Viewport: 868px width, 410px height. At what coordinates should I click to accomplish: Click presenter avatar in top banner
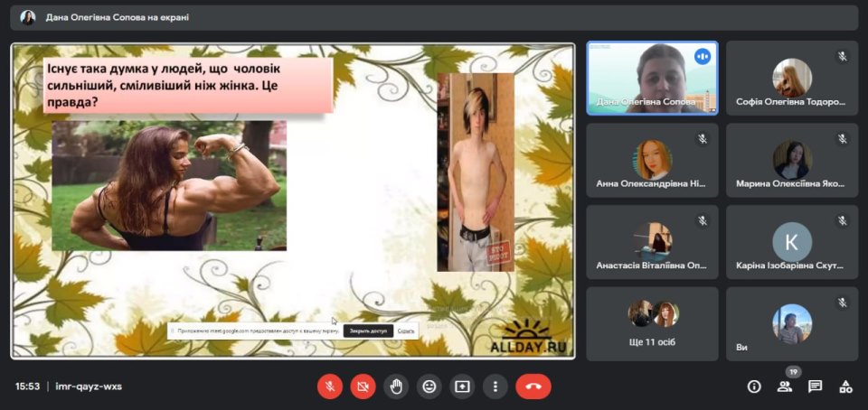[x=28, y=18]
